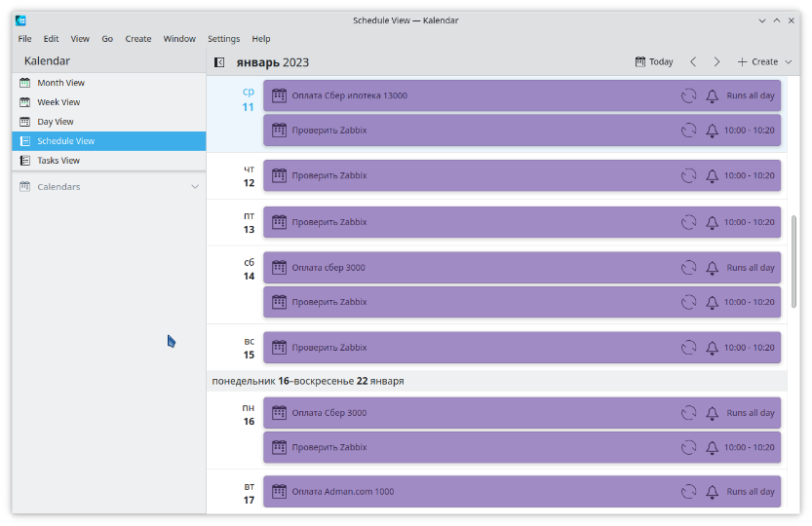Click the previous period arrow in toolbar

click(693, 62)
